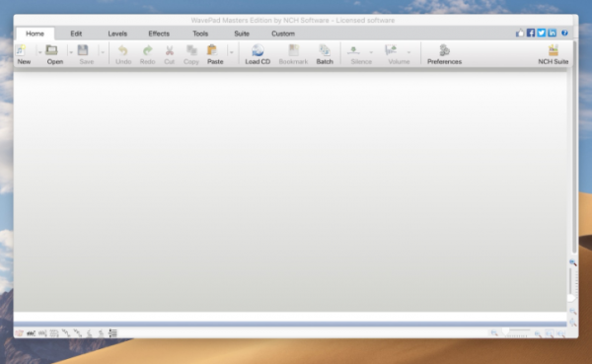Image resolution: width=592 pixels, height=364 pixels.
Task: Click the Copy icon
Action: coord(191,50)
